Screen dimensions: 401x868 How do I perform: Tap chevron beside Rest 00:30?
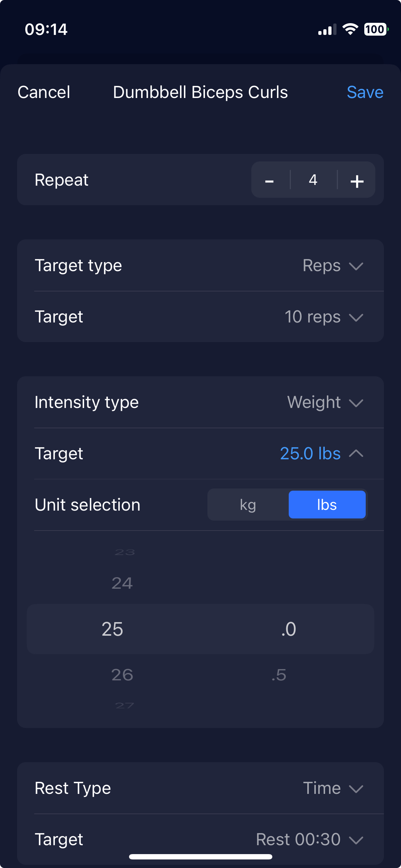356,840
